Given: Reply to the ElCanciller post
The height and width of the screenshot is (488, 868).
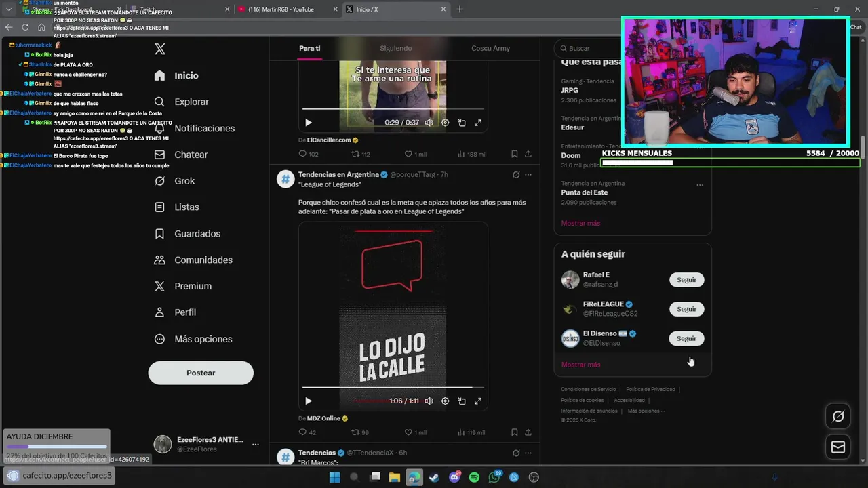Looking at the screenshot, I should [x=309, y=154].
